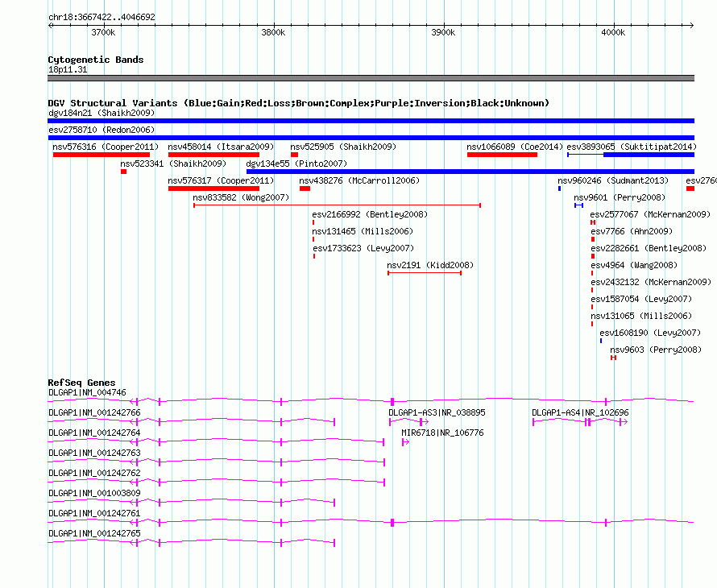717x588 pixels.
Task: Click the dgv134e55 blue gain bar
Action: coord(470,172)
